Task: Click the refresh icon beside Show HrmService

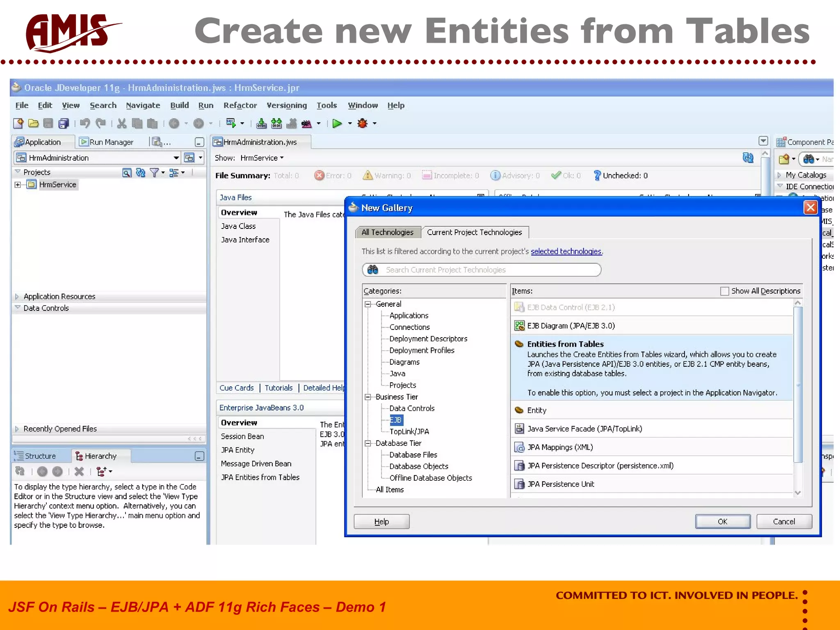Action: [x=748, y=158]
